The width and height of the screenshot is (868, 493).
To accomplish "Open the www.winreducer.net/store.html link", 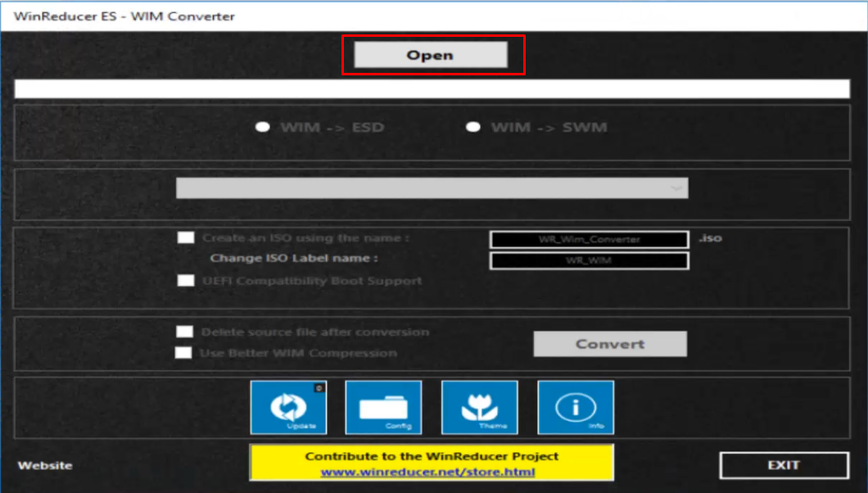I will point(432,471).
